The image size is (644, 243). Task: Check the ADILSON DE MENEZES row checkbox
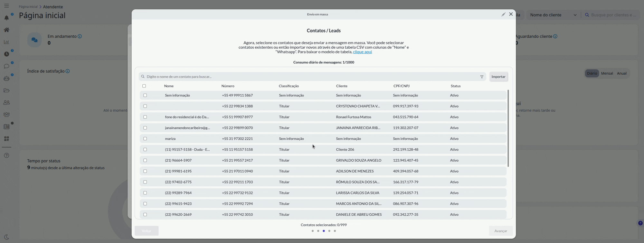point(145,171)
